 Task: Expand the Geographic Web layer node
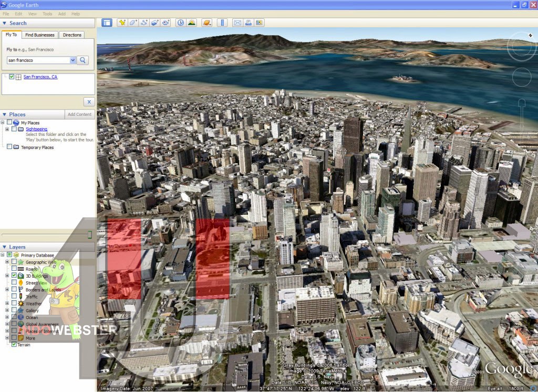[7, 262]
